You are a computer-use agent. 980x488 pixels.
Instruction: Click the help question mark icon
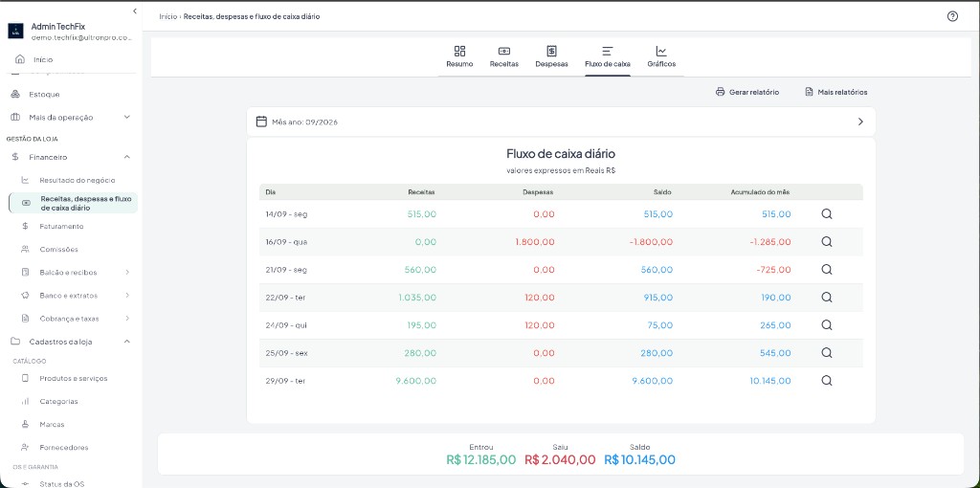point(952,16)
